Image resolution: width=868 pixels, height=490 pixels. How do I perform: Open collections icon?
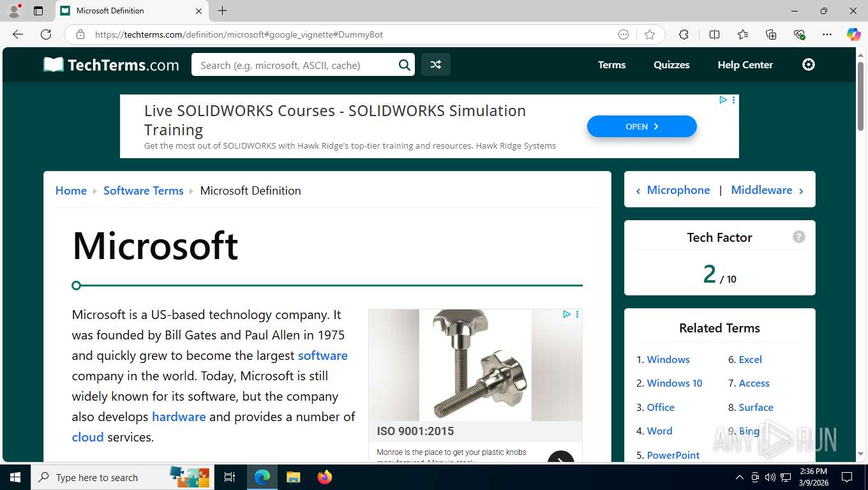click(x=771, y=34)
